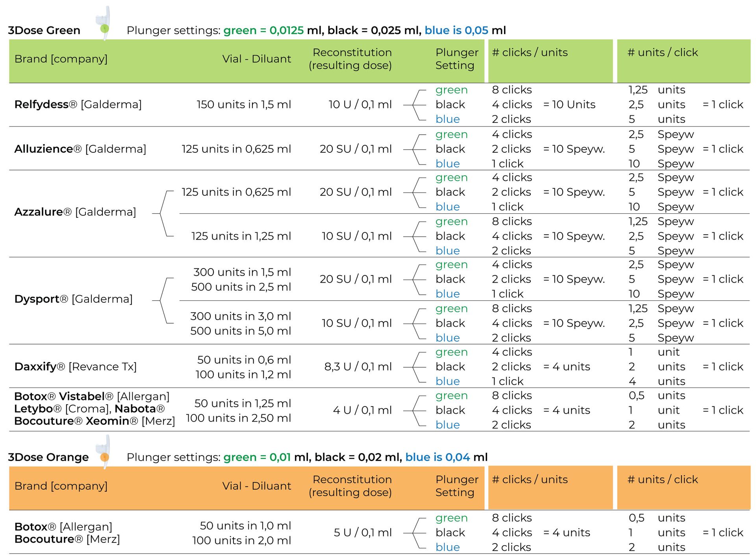The height and width of the screenshot is (559, 756).
Task: Click the '500 units in 5,0 ml' cell
Action: pos(241,331)
